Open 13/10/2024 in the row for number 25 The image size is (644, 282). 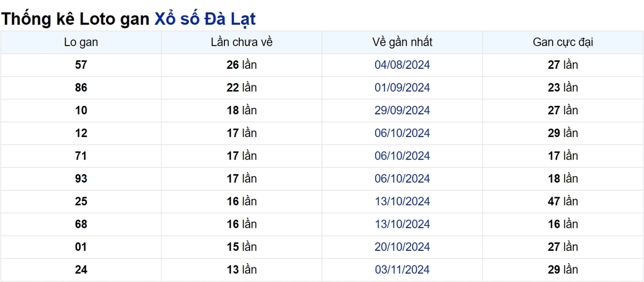[402, 201]
